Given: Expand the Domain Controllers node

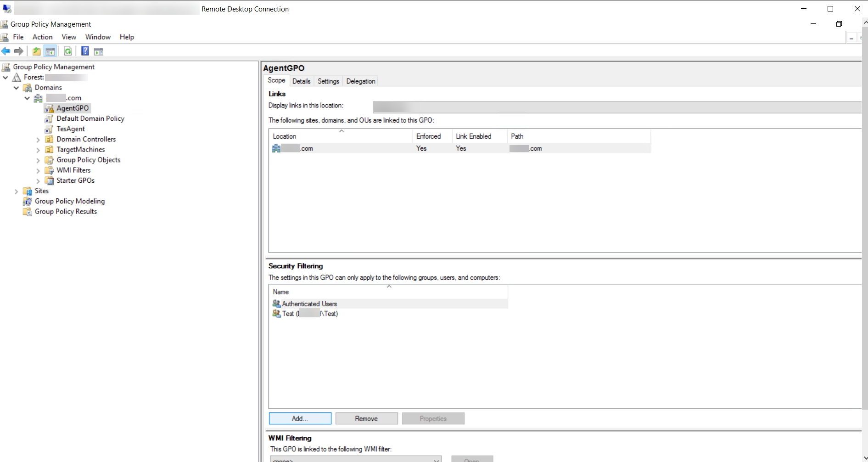Looking at the screenshot, I should 38,139.
